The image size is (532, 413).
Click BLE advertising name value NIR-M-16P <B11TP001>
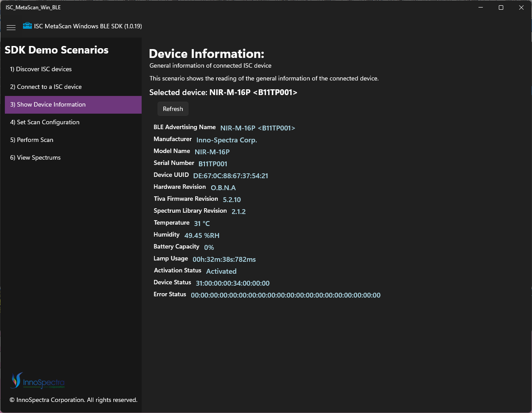coord(258,128)
